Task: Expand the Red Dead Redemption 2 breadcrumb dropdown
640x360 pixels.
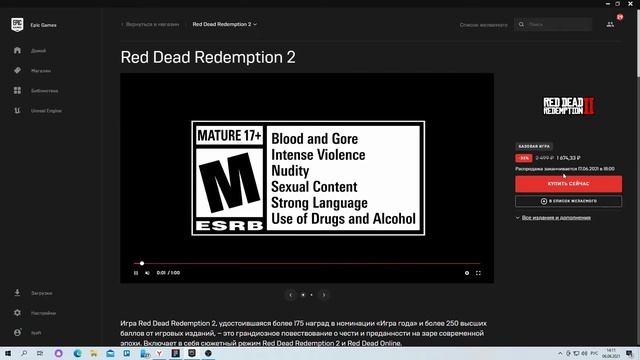Action: point(224,24)
